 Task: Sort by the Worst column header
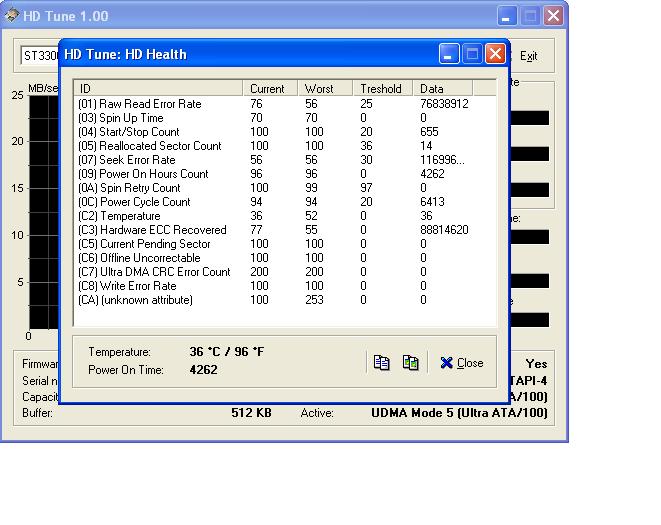(325, 88)
